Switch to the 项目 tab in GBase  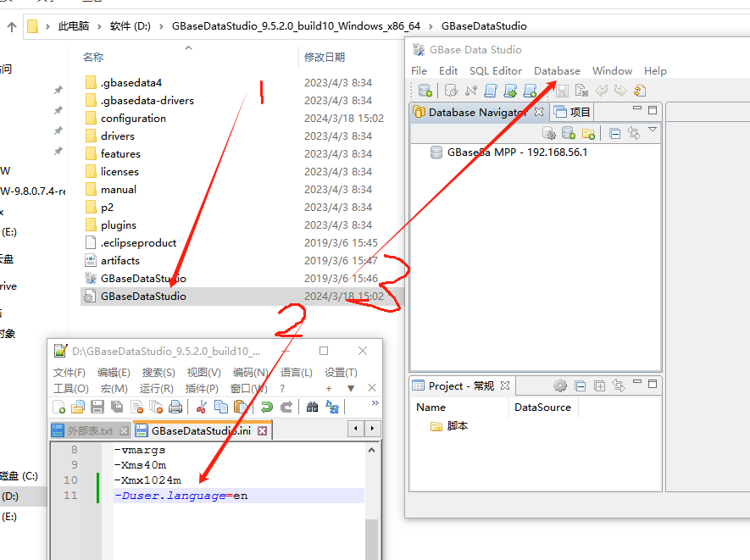pos(573,112)
